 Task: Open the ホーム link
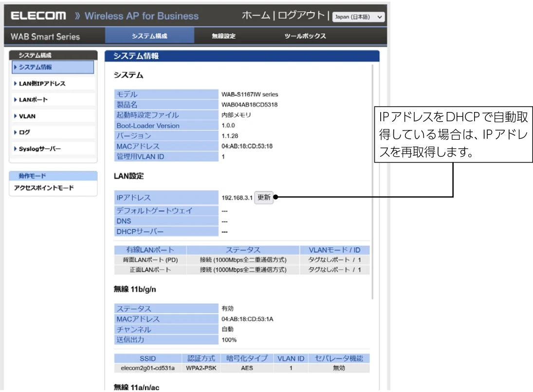point(256,15)
